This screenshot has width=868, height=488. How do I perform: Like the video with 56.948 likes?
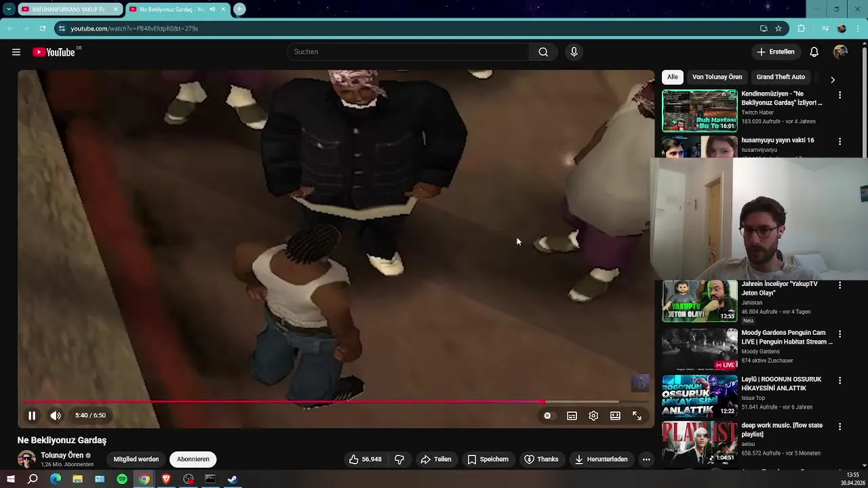[366, 459]
